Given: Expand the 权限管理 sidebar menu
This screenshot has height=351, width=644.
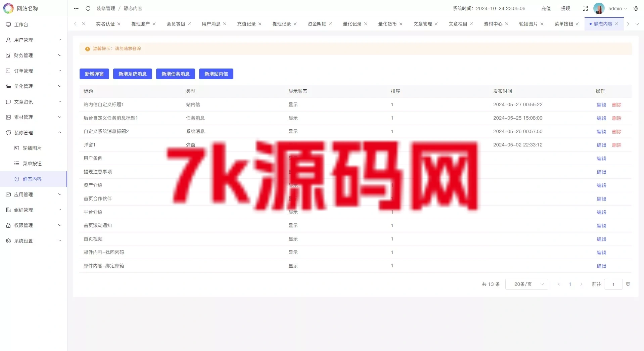Looking at the screenshot, I should [34, 225].
